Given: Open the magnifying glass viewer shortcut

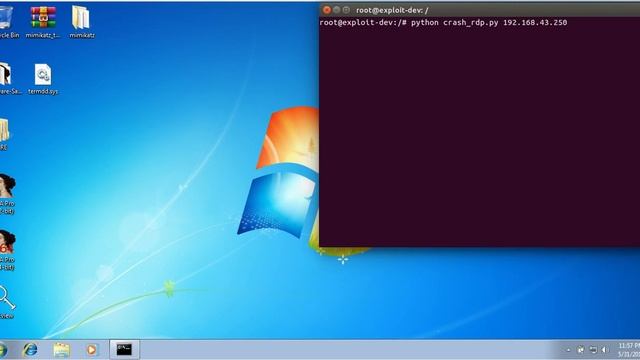Looking at the screenshot, I should [x=7, y=302].
